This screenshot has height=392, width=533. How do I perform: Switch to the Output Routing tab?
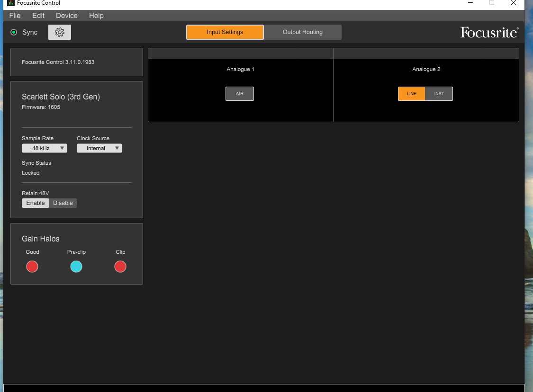[x=303, y=32]
